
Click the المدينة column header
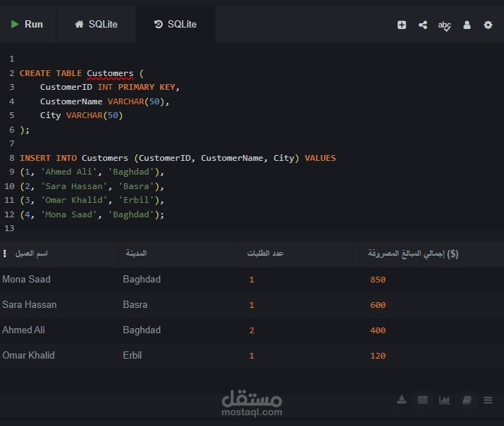pos(136,254)
